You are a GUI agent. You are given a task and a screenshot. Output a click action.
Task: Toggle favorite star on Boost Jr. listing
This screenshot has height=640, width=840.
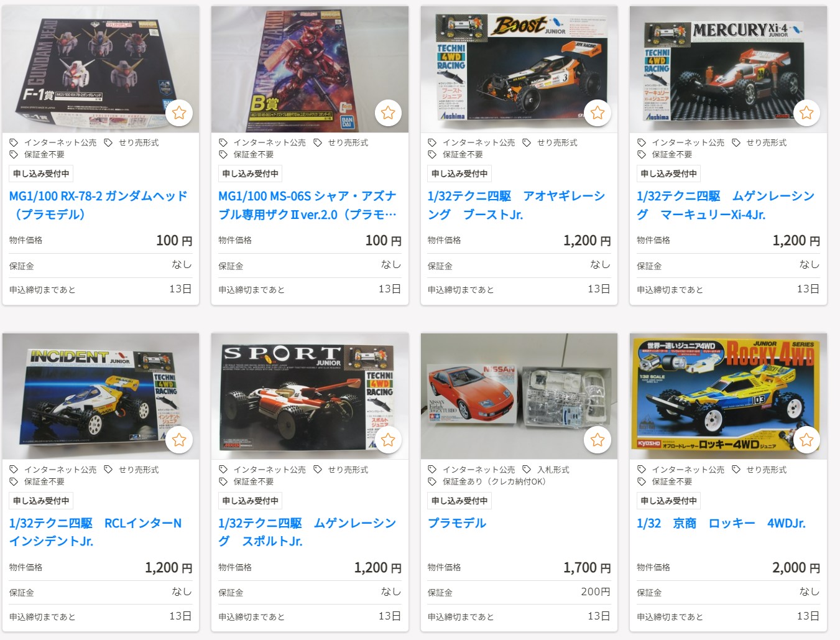(x=598, y=113)
